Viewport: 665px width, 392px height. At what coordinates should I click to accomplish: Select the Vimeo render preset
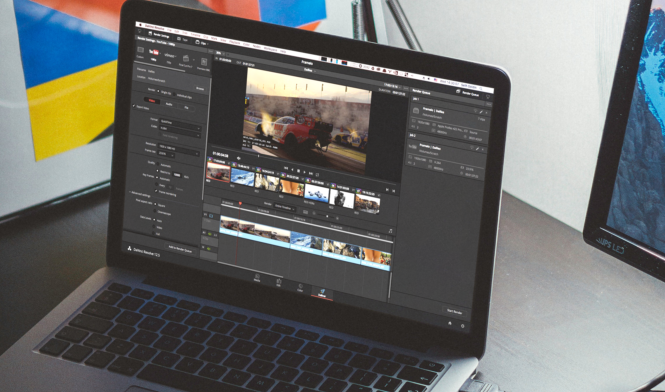pyautogui.click(x=170, y=56)
